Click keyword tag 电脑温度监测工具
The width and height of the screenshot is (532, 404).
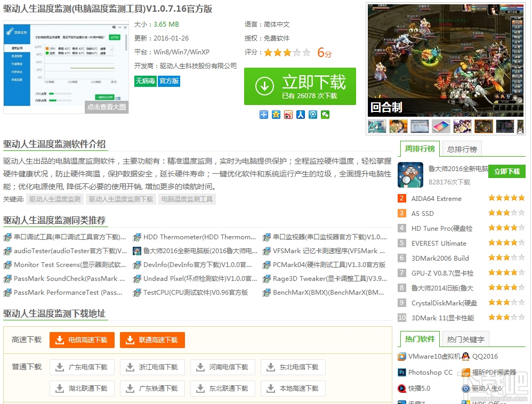[x=187, y=199]
